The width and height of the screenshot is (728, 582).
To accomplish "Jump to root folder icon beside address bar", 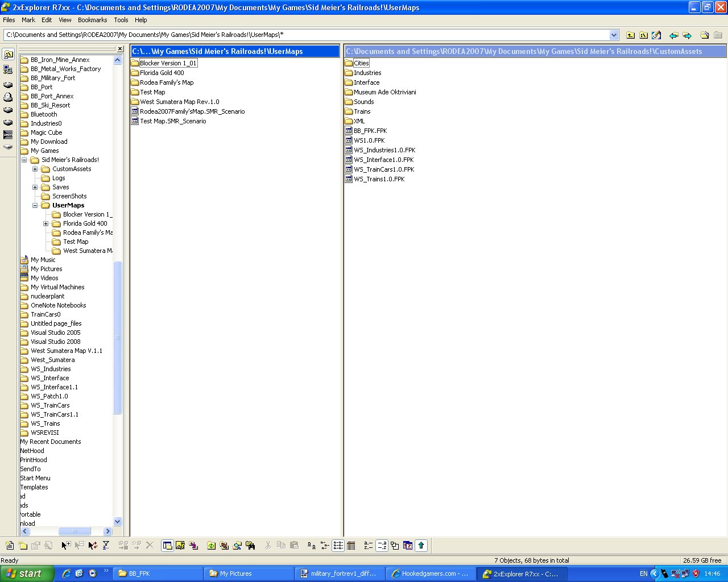I will pyautogui.click(x=643, y=35).
